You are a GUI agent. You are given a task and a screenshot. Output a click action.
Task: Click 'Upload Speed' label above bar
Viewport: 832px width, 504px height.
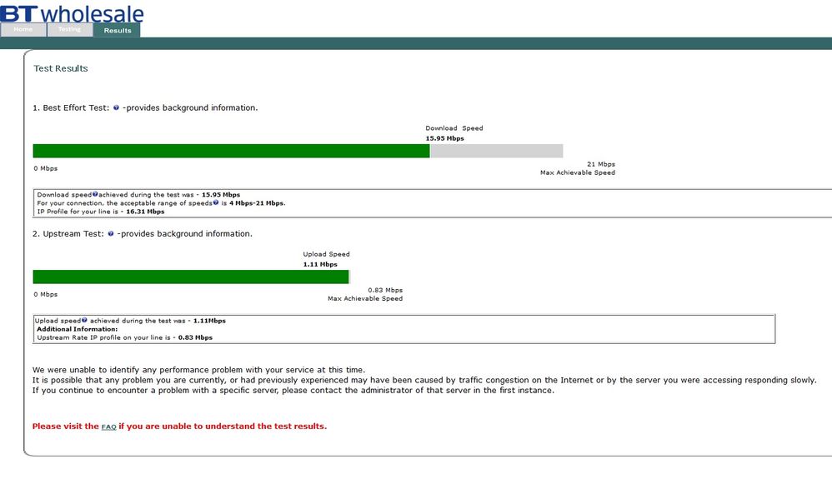[x=326, y=254]
